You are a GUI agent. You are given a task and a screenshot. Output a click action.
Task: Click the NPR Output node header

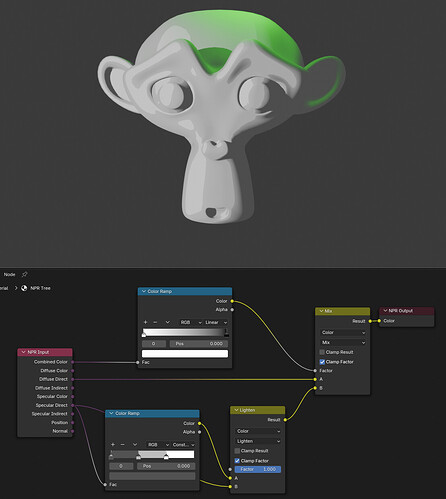pos(407,311)
